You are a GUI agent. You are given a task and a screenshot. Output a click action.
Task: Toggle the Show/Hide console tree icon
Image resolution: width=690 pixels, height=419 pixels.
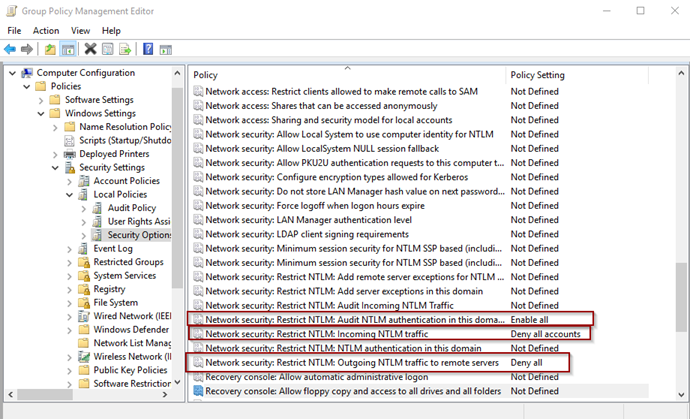(68, 49)
